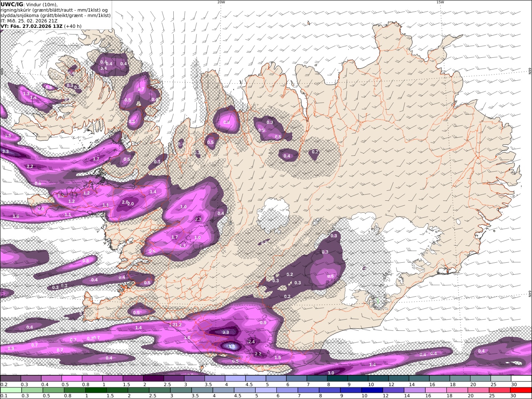Click the '20W' longitude label
Image resolution: width=532 pixels, height=399 pixels.
pos(221,2)
